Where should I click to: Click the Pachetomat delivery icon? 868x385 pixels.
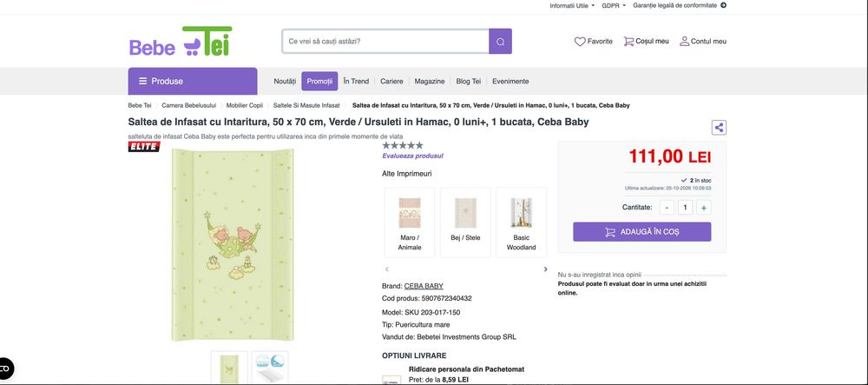391,380
